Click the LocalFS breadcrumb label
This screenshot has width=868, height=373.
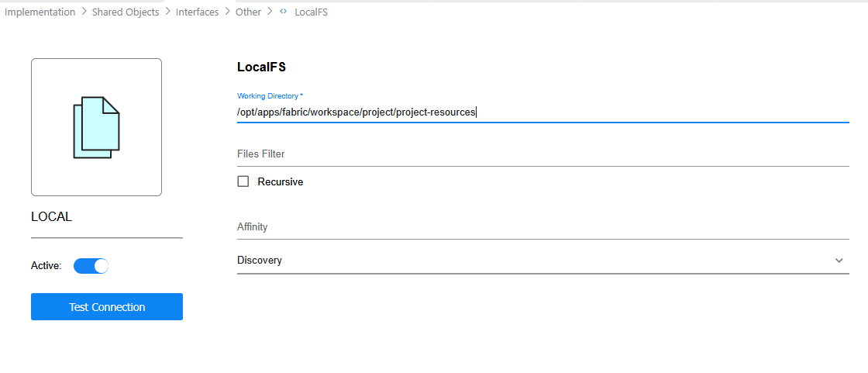coord(311,12)
